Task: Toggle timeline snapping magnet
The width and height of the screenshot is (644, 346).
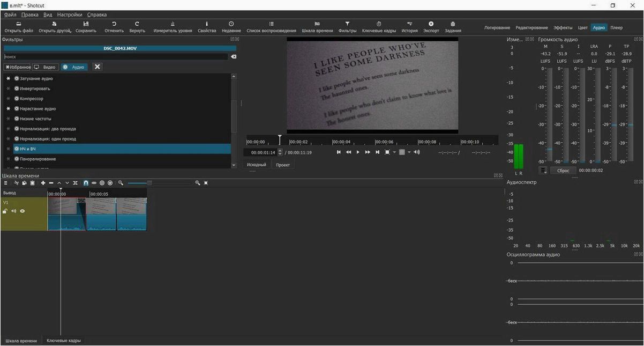Action: [x=86, y=183]
